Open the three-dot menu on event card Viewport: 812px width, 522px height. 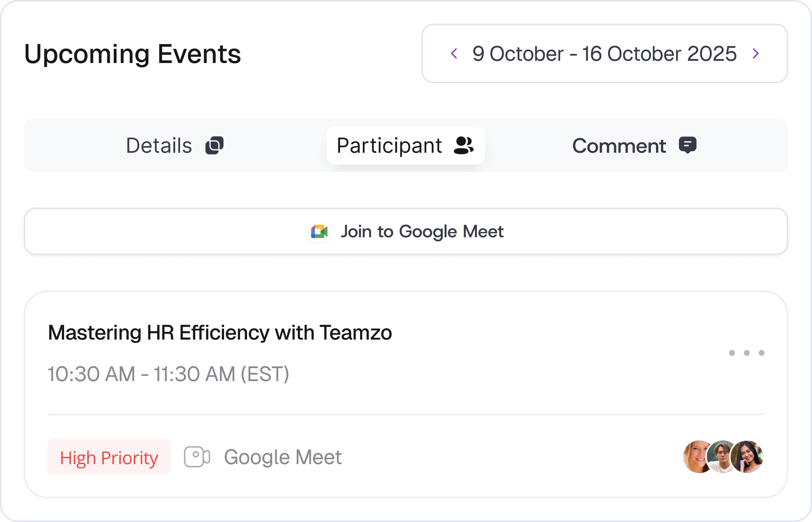click(x=747, y=353)
